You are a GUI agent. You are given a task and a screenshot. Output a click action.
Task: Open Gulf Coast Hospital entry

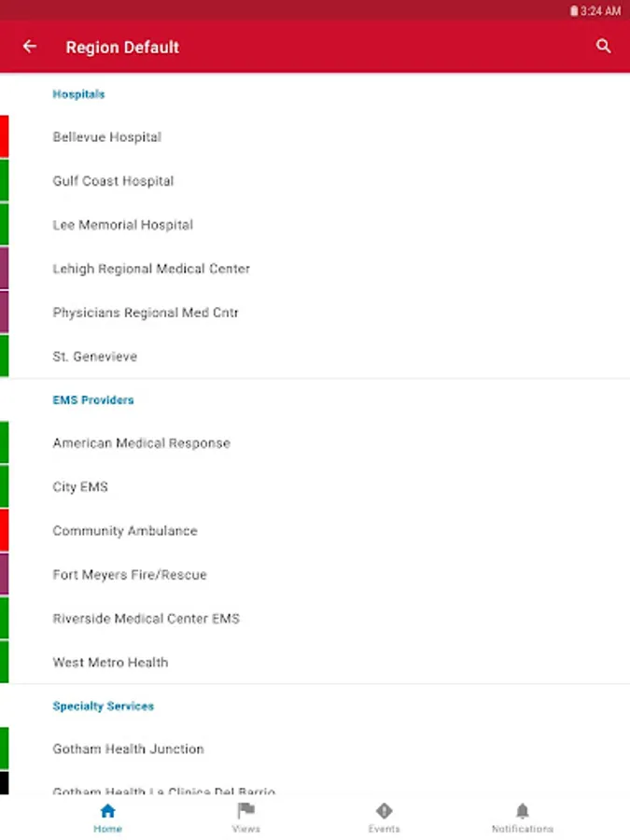point(315,181)
